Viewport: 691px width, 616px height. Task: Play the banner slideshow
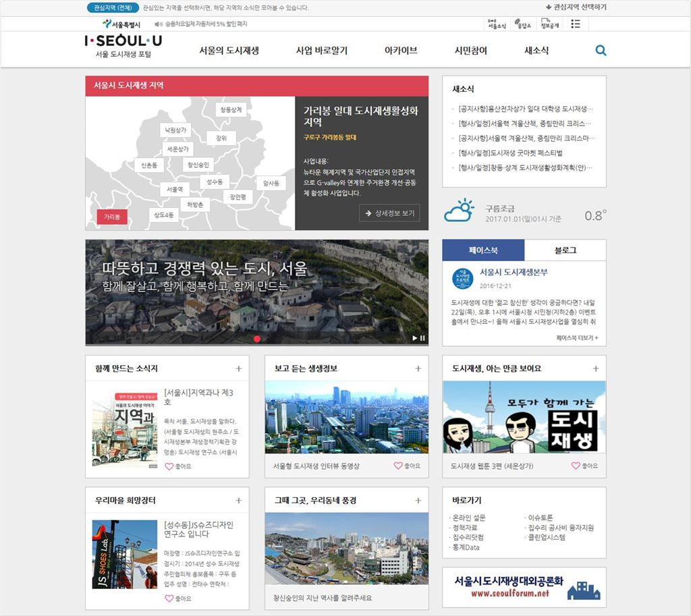pos(415,338)
